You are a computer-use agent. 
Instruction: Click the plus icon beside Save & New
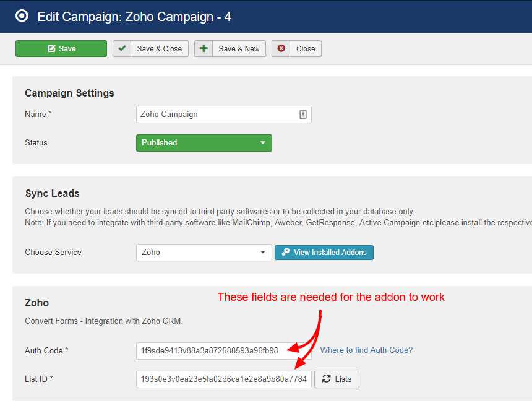[204, 48]
